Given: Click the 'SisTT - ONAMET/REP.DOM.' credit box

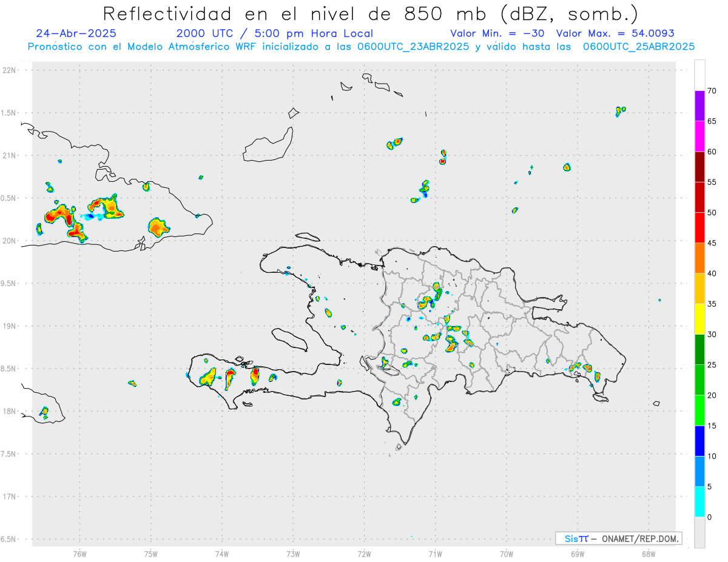Looking at the screenshot, I should [619, 538].
